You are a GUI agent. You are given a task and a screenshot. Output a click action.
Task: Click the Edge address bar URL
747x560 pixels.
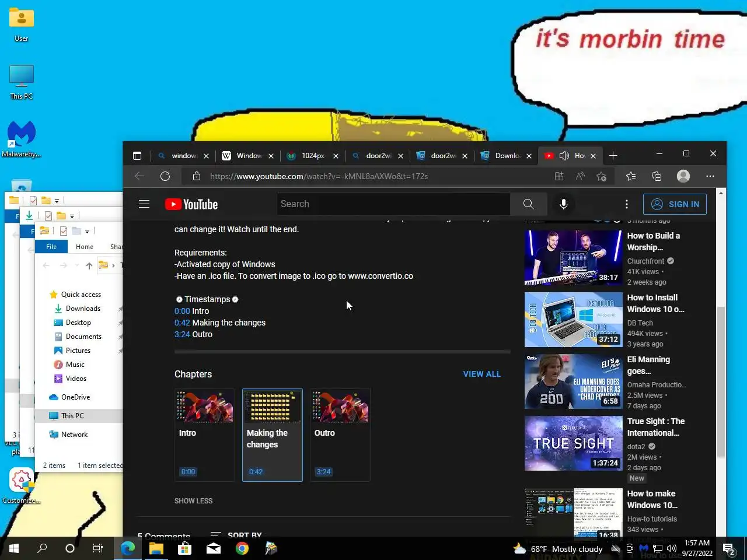[319, 176]
